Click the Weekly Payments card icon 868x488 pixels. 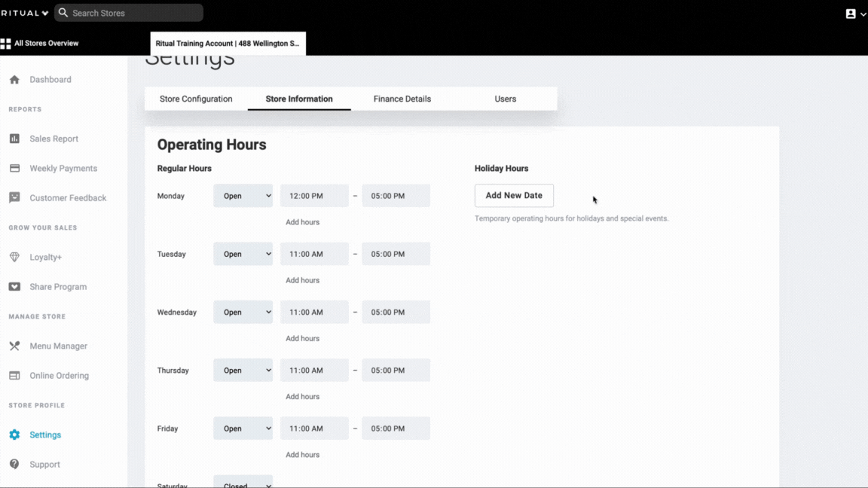(x=14, y=168)
